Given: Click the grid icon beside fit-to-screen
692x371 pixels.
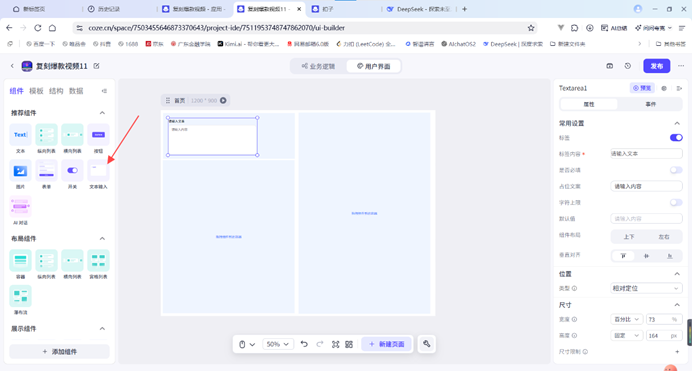Looking at the screenshot, I should [349, 344].
